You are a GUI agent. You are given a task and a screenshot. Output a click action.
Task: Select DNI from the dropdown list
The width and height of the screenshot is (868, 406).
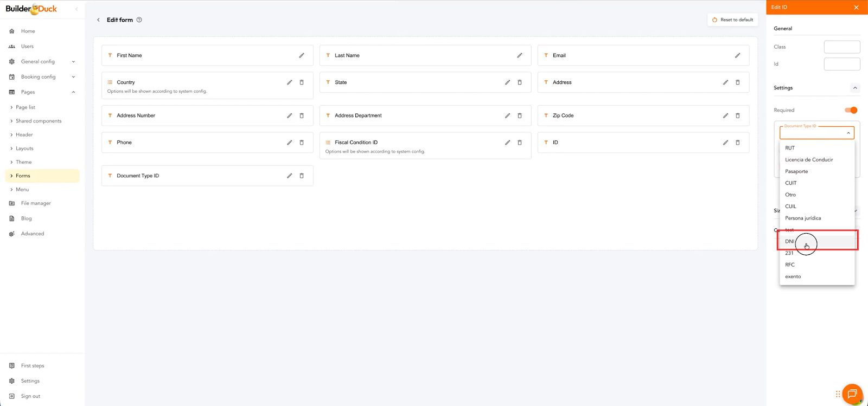(x=790, y=241)
